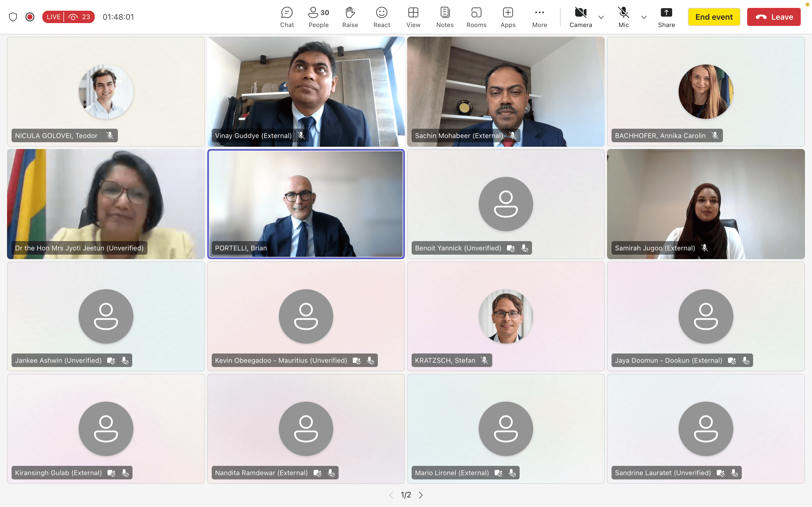Open breakout Rooms

point(476,17)
